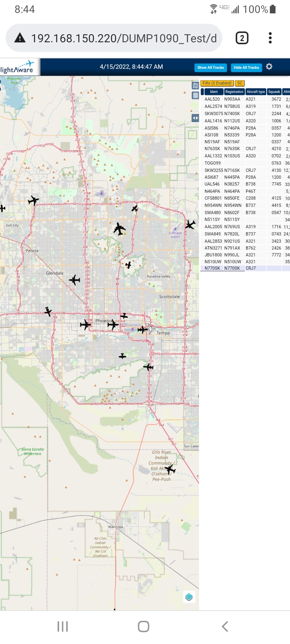Click the table grid icon button

pyautogui.click(x=195, y=95)
